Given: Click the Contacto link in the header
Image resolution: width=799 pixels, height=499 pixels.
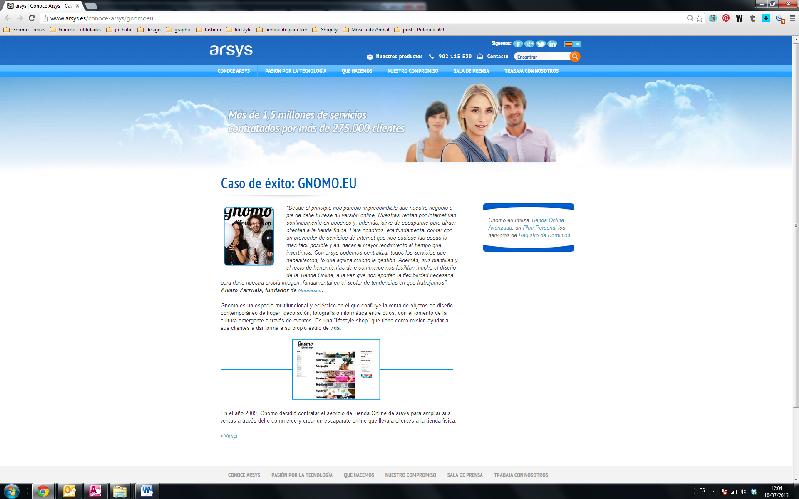Looking at the screenshot, I should [x=497, y=56].
